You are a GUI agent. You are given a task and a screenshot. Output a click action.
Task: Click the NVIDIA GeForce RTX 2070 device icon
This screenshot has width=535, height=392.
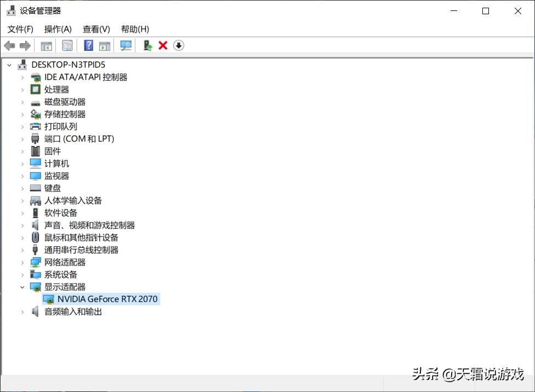[x=49, y=299]
